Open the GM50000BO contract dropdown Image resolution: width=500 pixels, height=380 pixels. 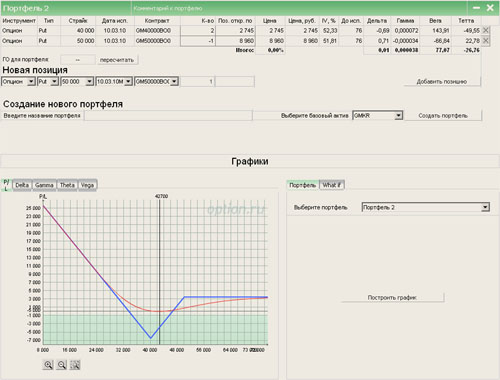click(174, 81)
